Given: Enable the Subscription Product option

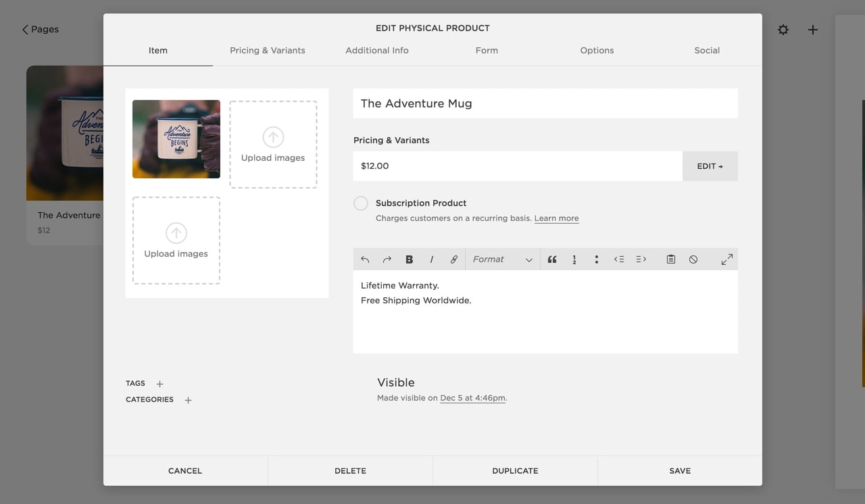Looking at the screenshot, I should 360,203.
